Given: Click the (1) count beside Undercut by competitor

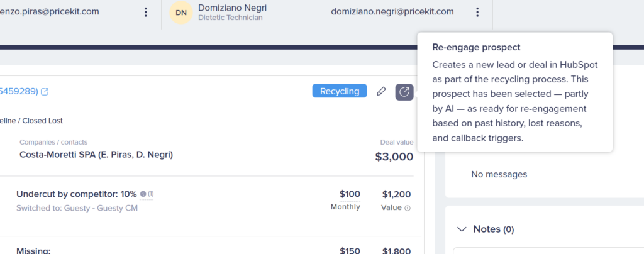Looking at the screenshot, I should pyautogui.click(x=151, y=194).
